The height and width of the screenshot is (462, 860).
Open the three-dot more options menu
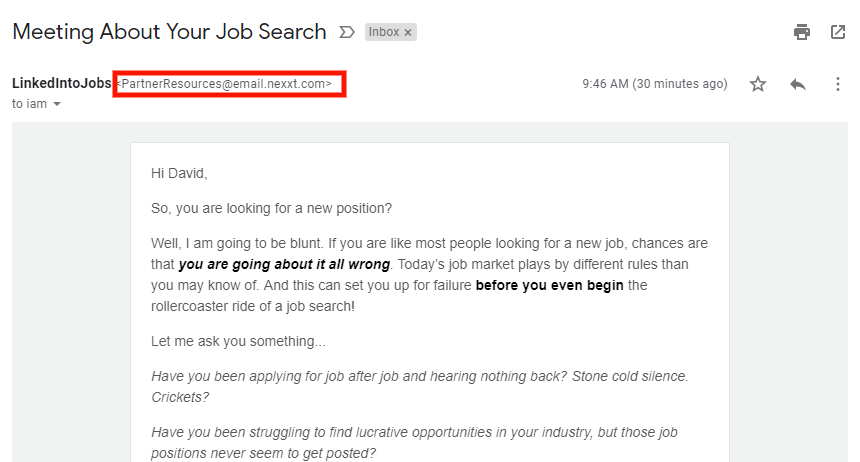click(838, 84)
